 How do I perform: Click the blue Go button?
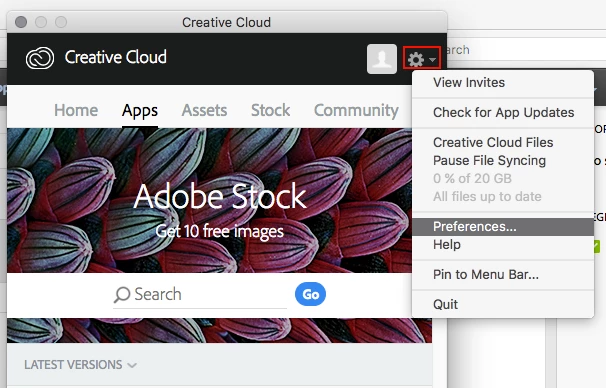(x=310, y=294)
